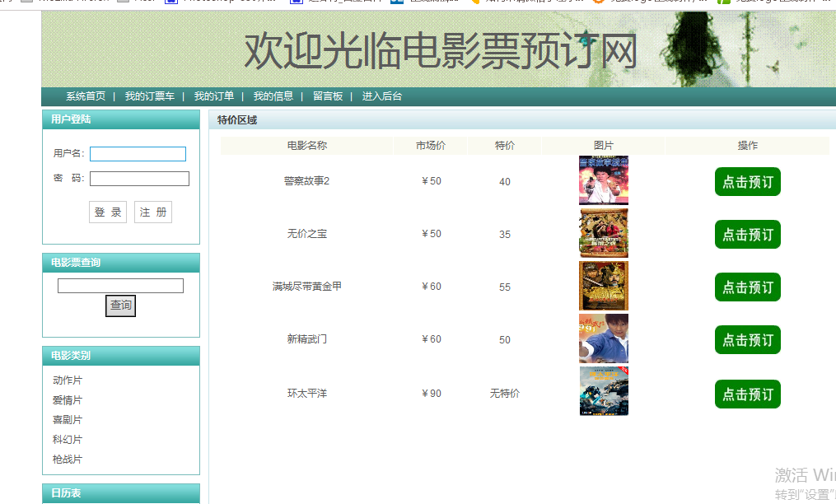Open the 爱情片 category
Screen dimensions: 836x504
68,400
